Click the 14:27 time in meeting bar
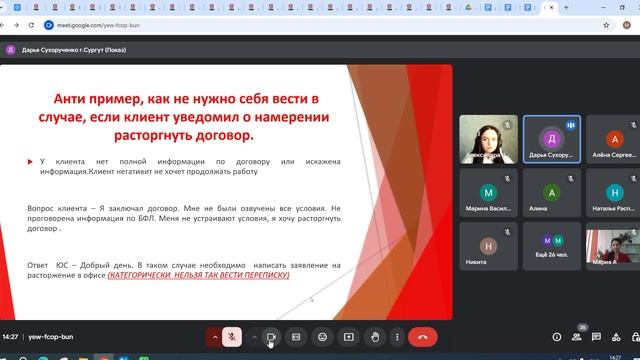Viewport: 640px width, 360px height. tap(10, 337)
